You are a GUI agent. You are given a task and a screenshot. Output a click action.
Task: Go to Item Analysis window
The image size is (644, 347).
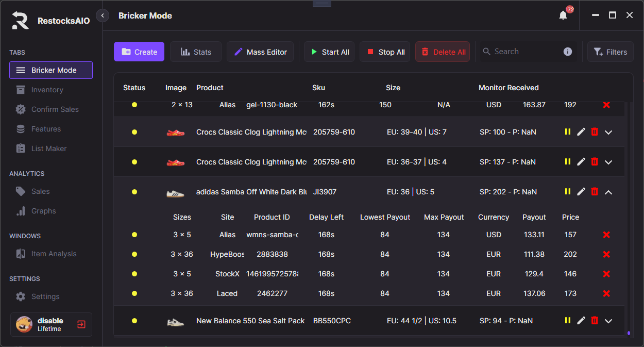(x=54, y=254)
